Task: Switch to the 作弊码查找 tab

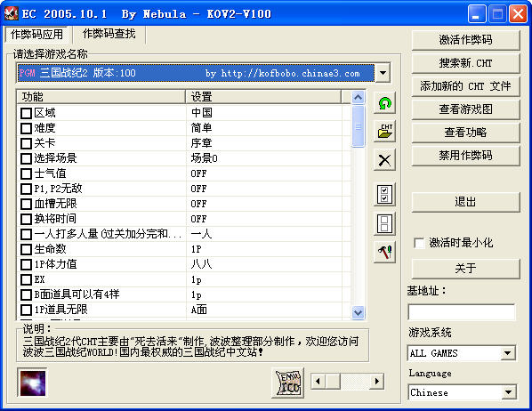Action: (x=109, y=34)
